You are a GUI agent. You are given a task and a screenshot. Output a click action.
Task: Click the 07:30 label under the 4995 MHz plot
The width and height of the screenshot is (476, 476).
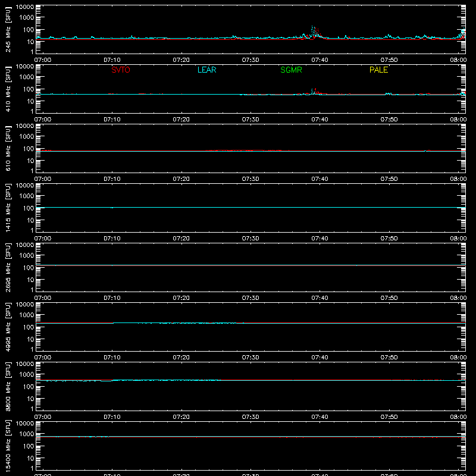(250, 358)
